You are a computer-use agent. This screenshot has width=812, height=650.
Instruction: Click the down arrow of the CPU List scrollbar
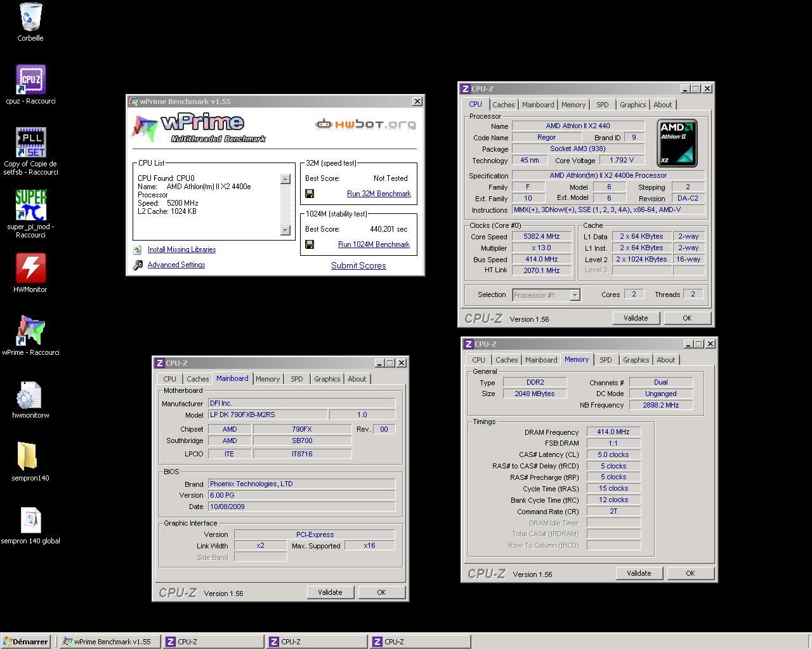tap(285, 230)
